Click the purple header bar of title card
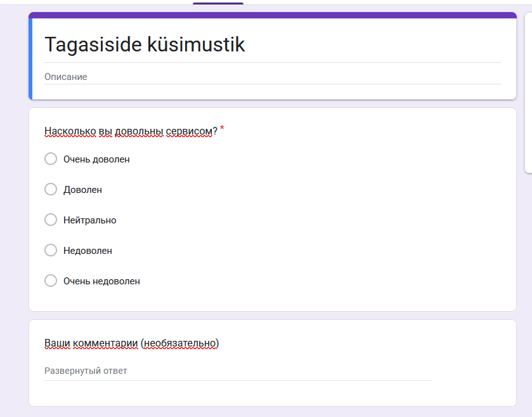Image resolution: width=532 pixels, height=417 pixels. [x=273, y=15]
